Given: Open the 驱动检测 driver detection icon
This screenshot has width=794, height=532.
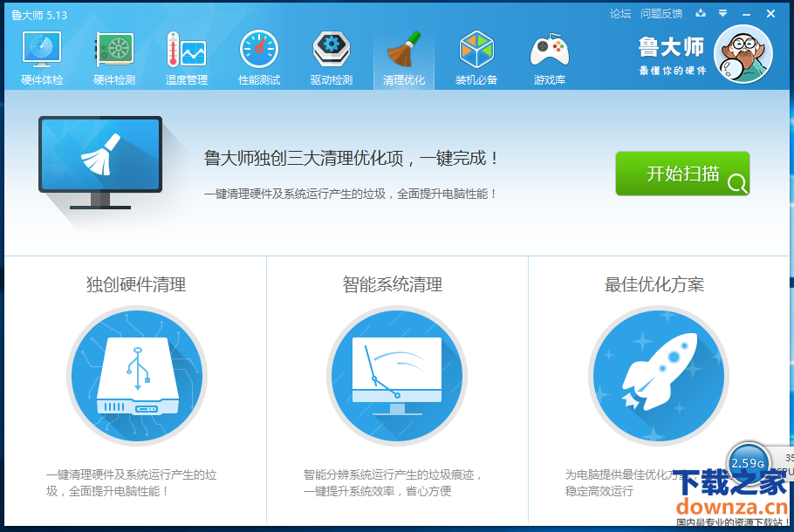Looking at the screenshot, I should [332, 58].
